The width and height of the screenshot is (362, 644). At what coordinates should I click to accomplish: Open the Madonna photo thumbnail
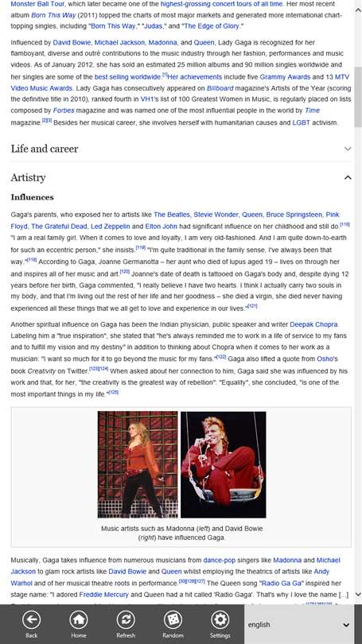[138, 464]
